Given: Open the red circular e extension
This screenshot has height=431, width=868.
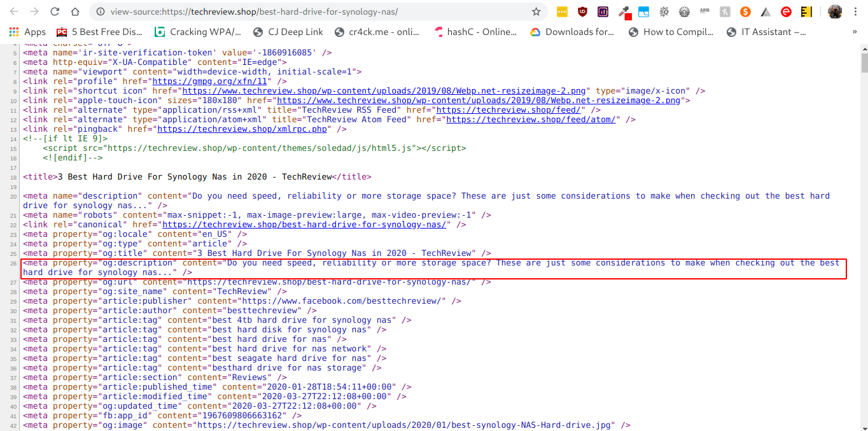Looking at the screenshot, I should [786, 11].
